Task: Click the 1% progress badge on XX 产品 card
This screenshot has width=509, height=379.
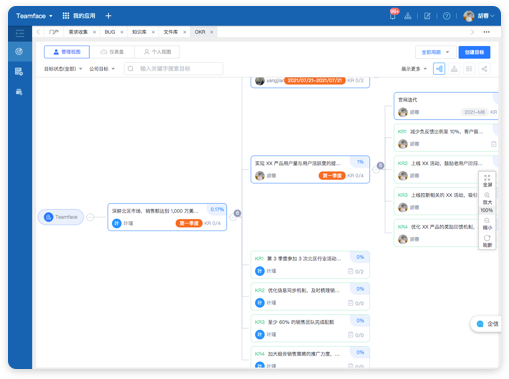Action: [x=360, y=162]
